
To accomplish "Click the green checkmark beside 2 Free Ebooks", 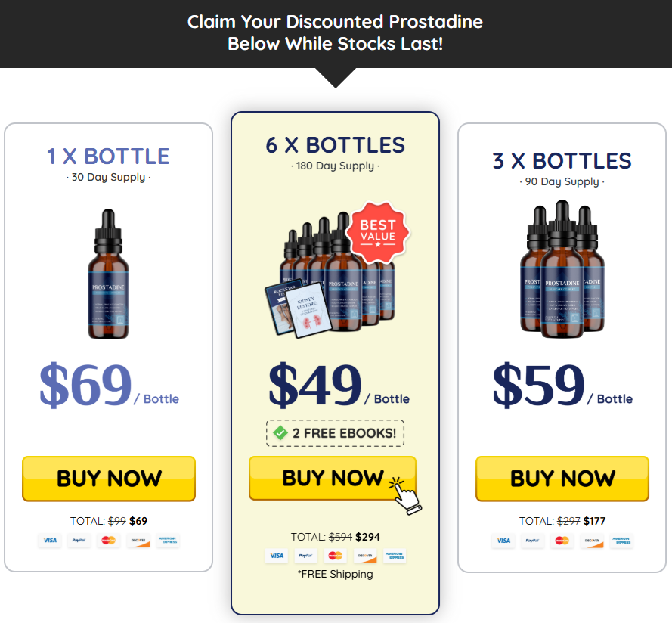I will [x=280, y=433].
